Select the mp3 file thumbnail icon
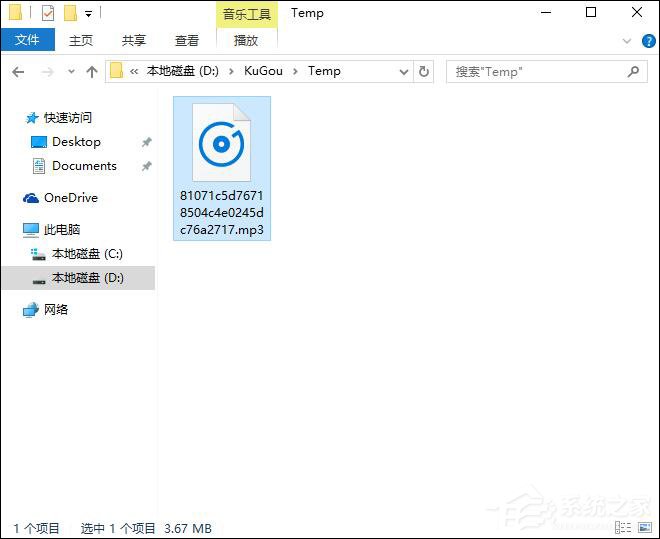 pos(221,143)
